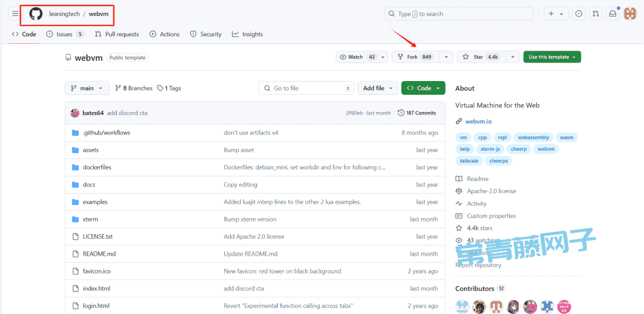Click the scale icon for Apache-2.0 license
Image resolution: width=644 pixels, height=314 pixels.
459,191
